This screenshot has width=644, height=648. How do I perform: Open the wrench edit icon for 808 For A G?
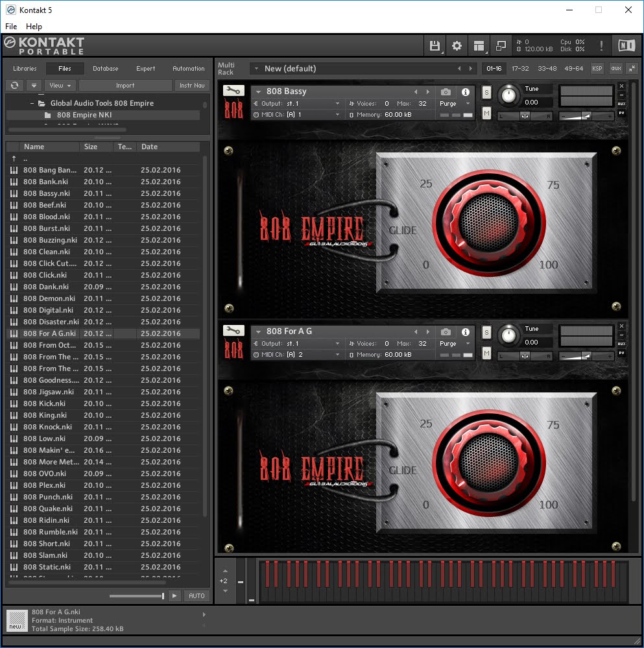(233, 331)
